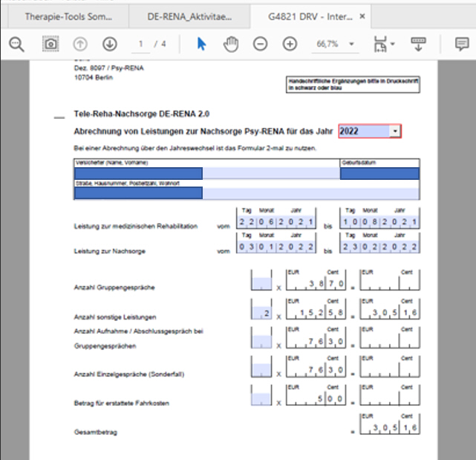Open the 66,7% zoom level dropdown
This screenshot has width=476, height=460.
(336, 45)
